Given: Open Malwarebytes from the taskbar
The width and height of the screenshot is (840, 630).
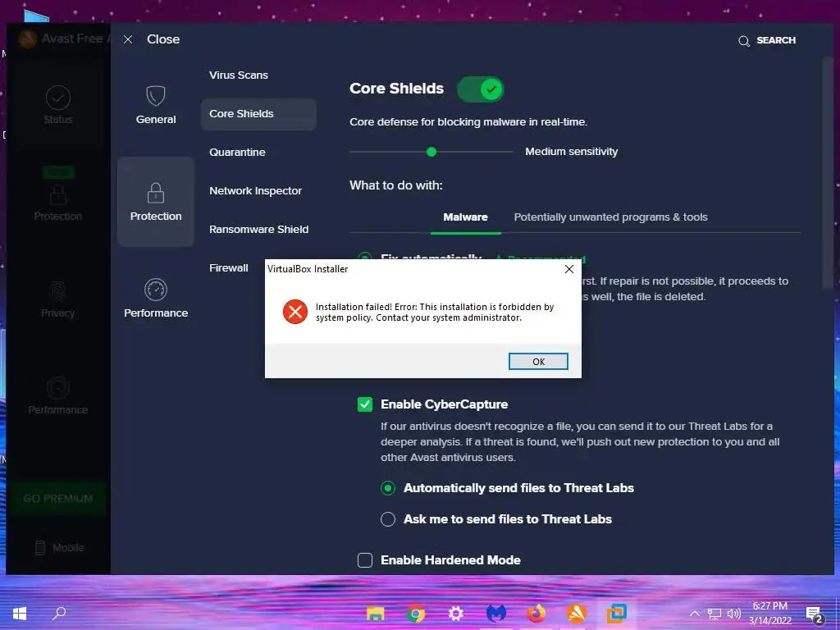Looking at the screenshot, I should [x=496, y=614].
